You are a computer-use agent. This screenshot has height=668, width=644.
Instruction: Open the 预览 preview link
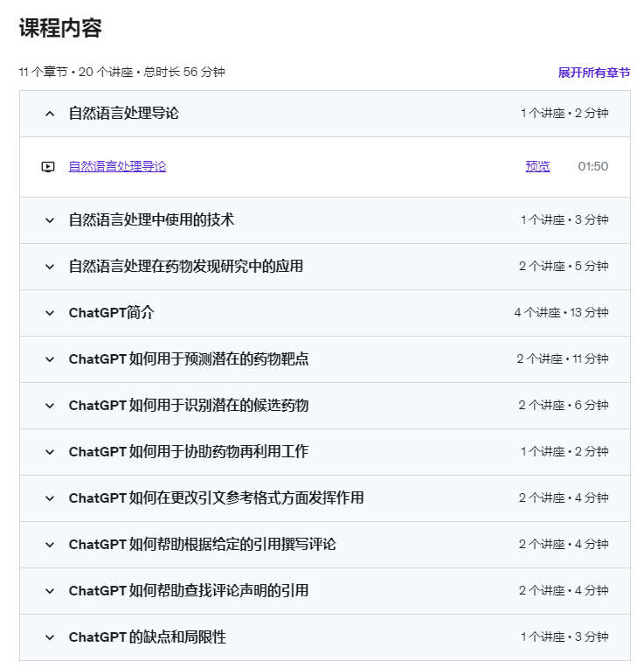point(537,166)
